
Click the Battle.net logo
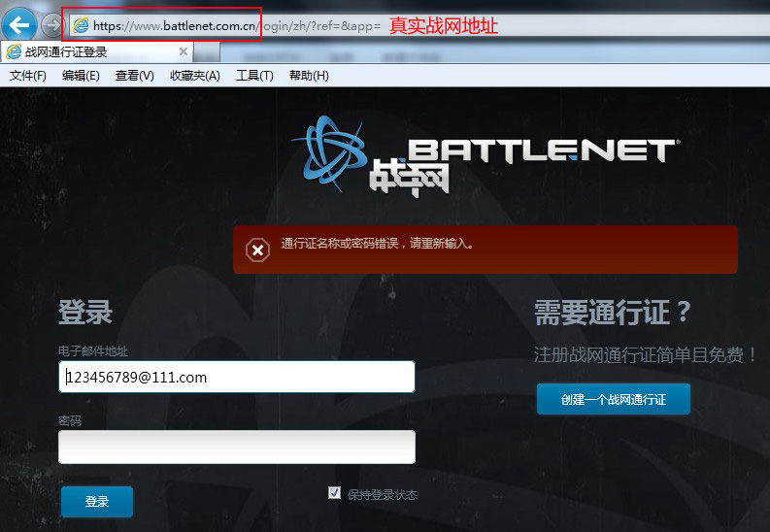coord(485,157)
